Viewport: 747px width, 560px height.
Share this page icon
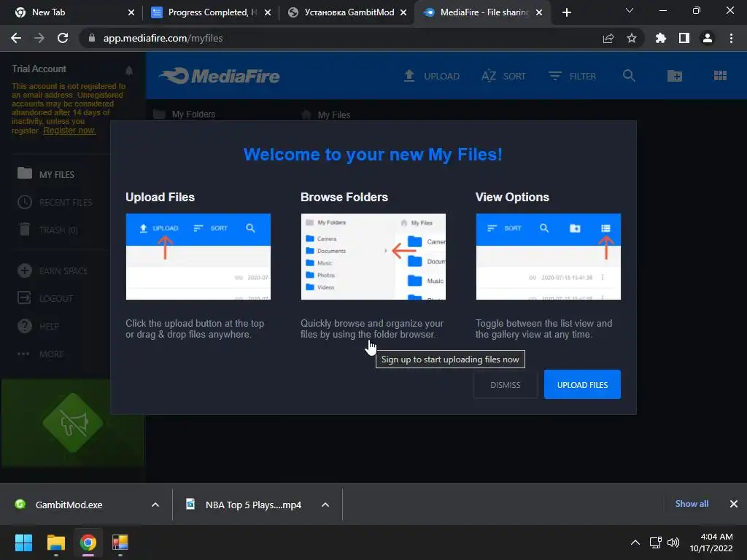tap(608, 38)
